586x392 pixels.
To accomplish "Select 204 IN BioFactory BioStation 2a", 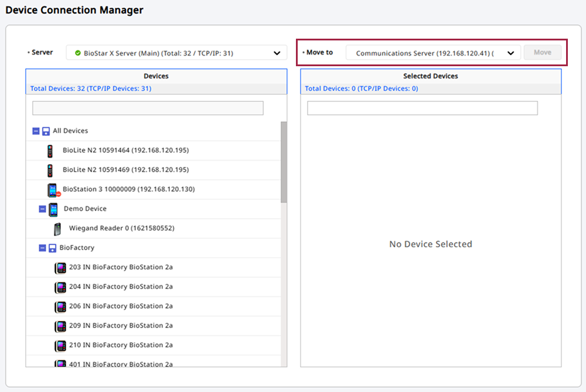I will (121, 287).
